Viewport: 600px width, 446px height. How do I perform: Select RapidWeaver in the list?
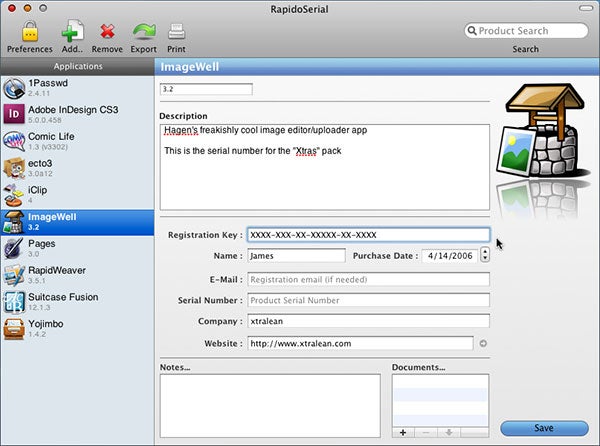(77, 275)
